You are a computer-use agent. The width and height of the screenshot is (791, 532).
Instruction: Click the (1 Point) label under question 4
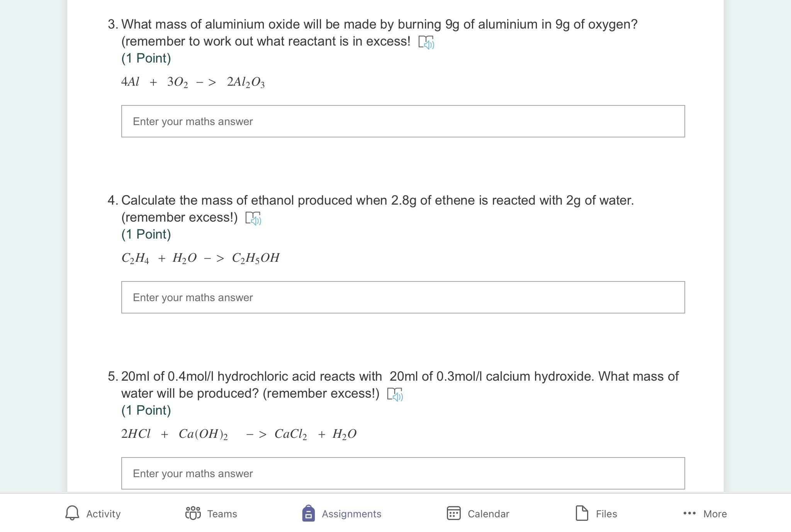tap(146, 234)
